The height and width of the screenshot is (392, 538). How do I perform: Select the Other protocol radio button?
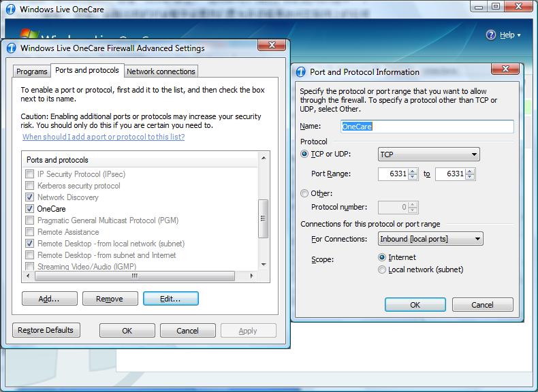point(304,193)
